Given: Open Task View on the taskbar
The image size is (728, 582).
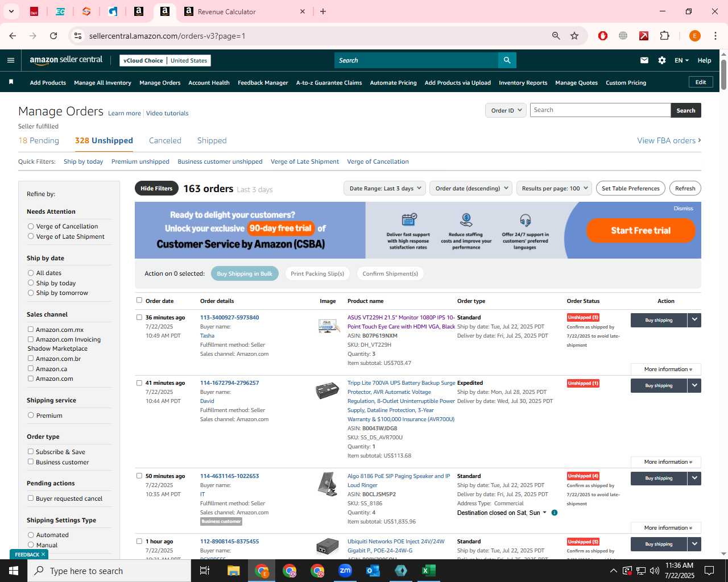Looking at the screenshot, I should [x=205, y=571].
